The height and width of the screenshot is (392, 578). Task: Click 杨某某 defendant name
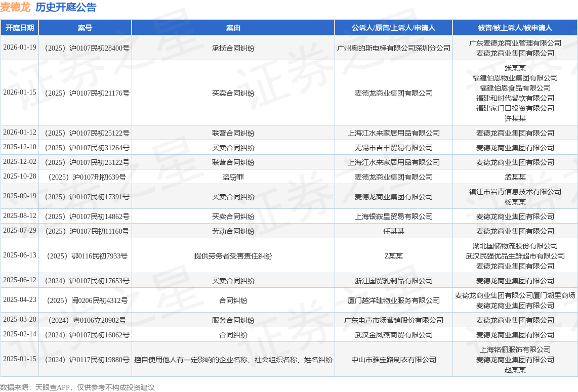click(515, 201)
